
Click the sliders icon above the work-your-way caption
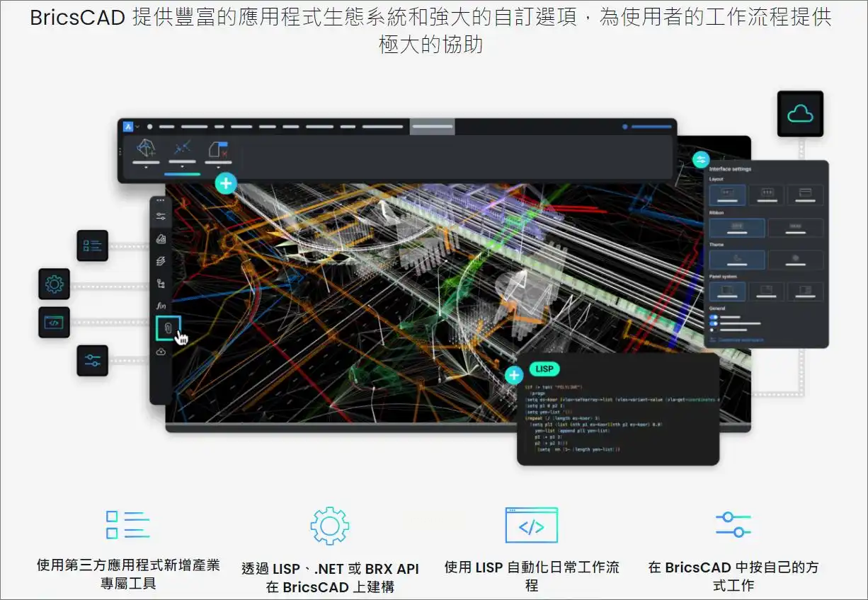[733, 525]
